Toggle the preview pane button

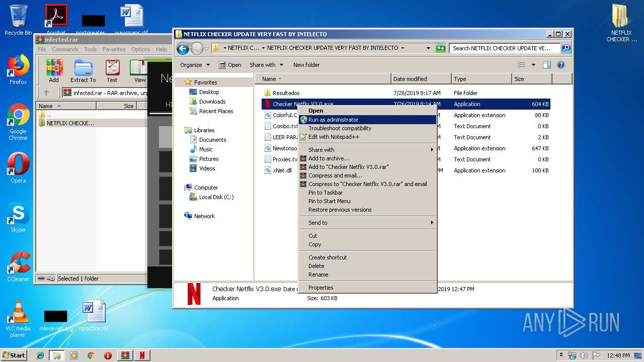pos(547,65)
